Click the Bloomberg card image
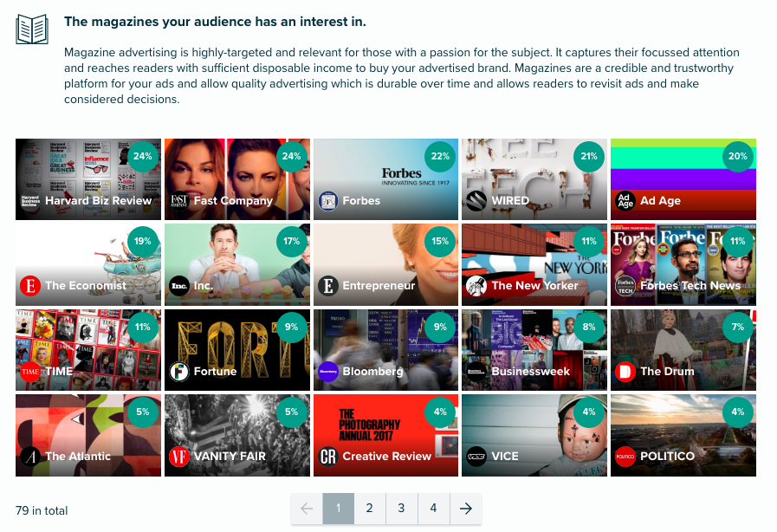 click(x=385, y=350)
